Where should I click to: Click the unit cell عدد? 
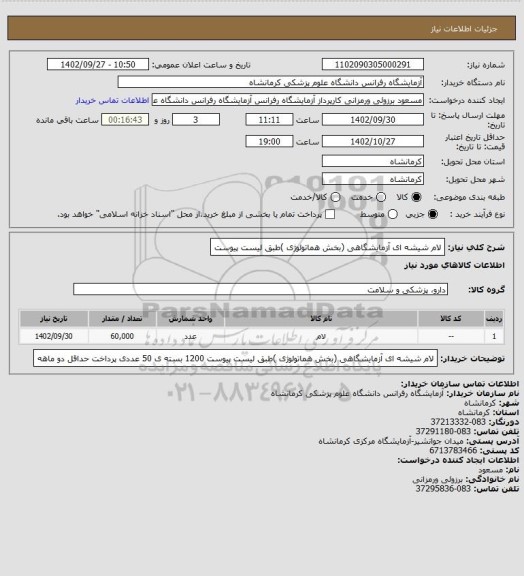click(190, 336)
